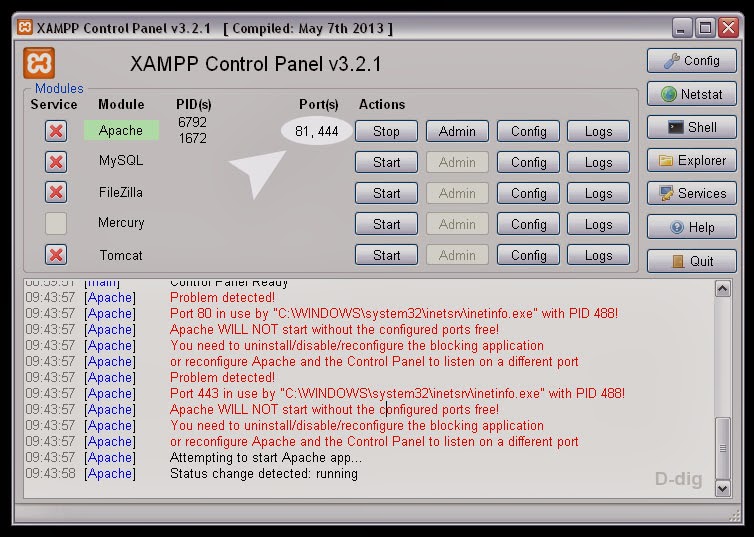Click the MySQL Admin button

coord(457,162)
